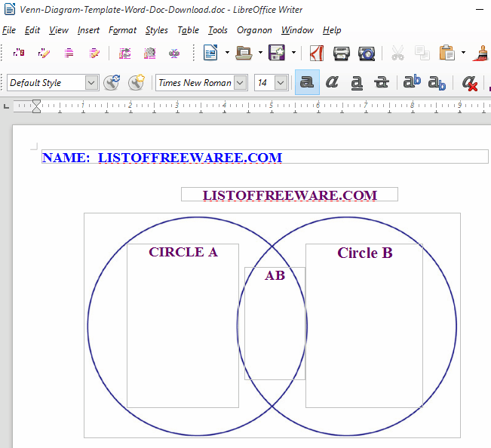Click the Organon pink text lines icon
491x448 pixels.
[x=69, y=53]
